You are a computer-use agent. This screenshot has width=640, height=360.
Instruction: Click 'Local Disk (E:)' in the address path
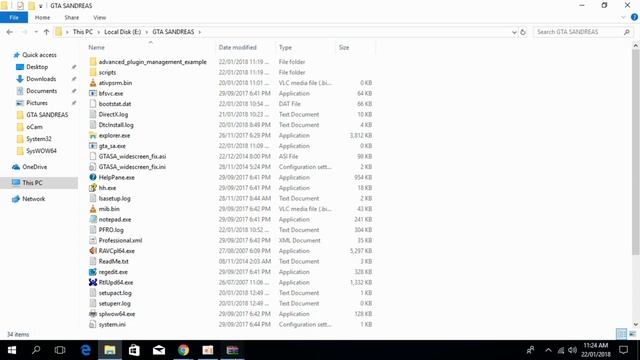[122, 32]
